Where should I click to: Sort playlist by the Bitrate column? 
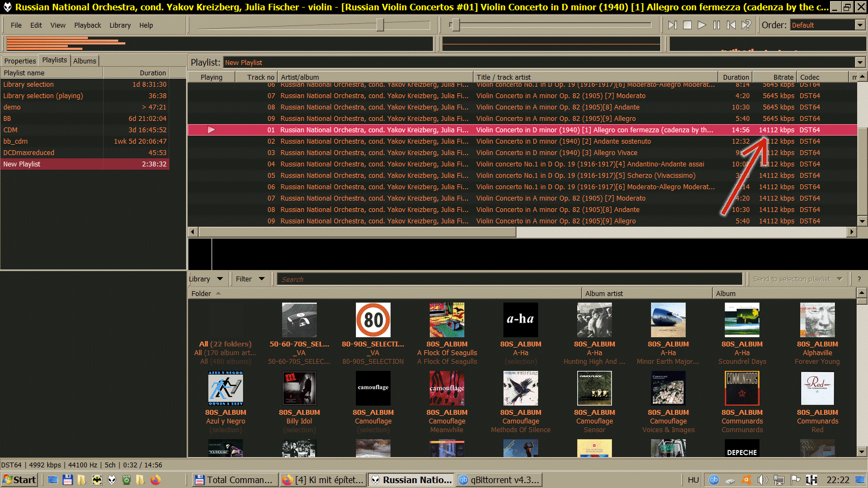tap(775, 77)
